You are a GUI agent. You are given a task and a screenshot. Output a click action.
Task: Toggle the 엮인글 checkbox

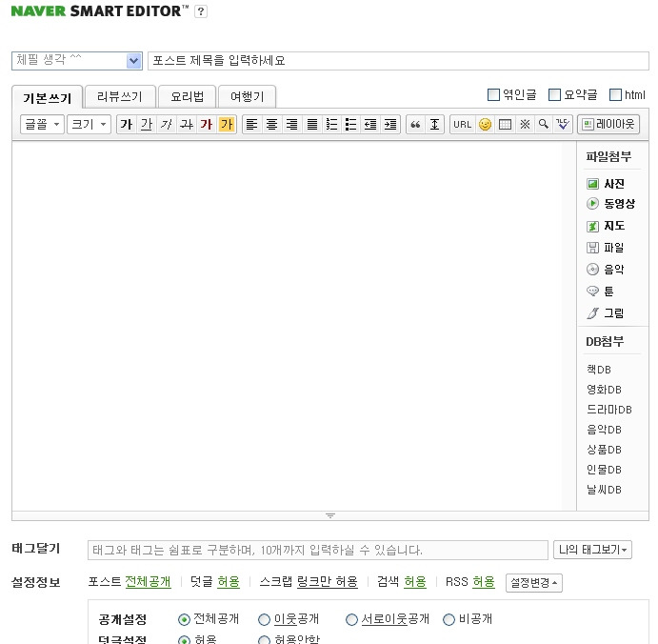click(493, 95)
